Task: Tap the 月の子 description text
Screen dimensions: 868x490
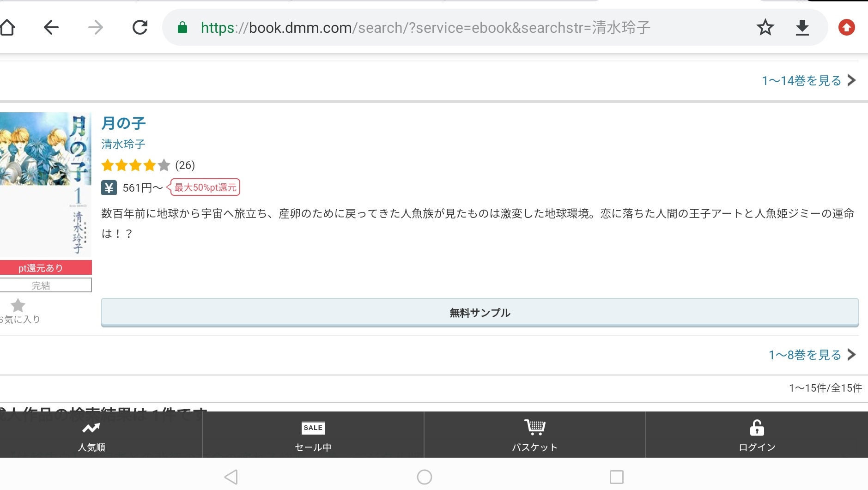Action: (x=478, y=224)
